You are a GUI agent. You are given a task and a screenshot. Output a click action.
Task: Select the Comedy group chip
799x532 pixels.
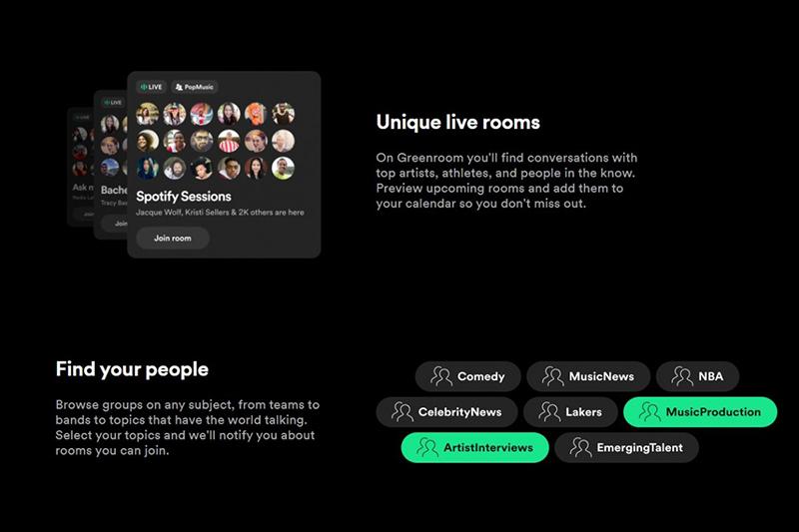467,376
